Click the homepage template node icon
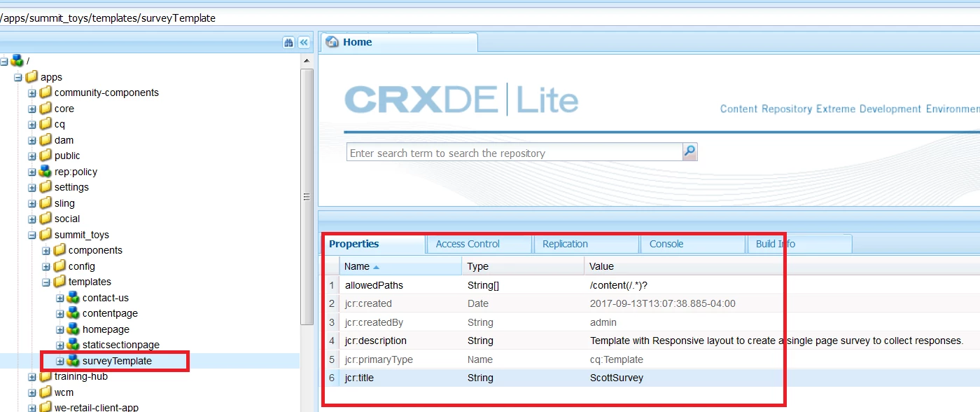 click(73, 329)
